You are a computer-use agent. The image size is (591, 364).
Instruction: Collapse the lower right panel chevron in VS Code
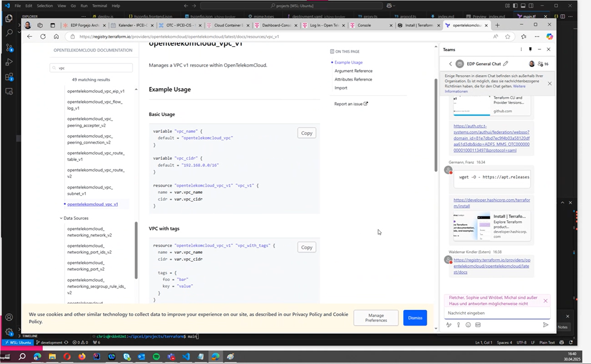562,202
